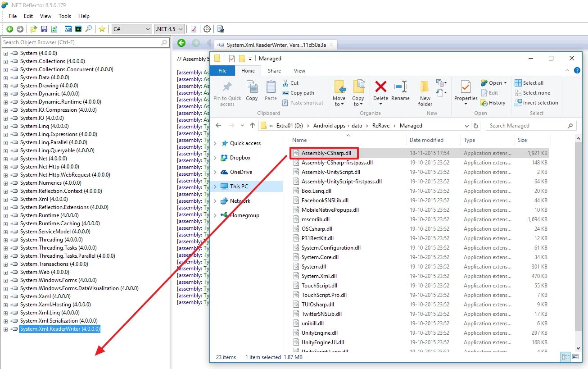The image size is (588, 369).
Task: Select Dropbox in the navigation pane
Action: (x=240, y=158)
